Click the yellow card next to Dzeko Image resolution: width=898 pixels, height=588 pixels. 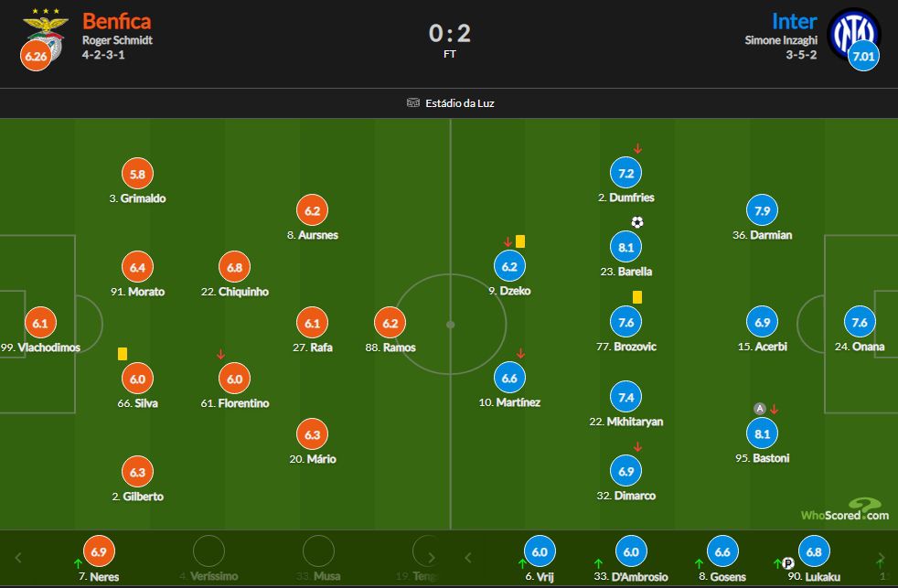pyautogui.click(x=520, y=241)
